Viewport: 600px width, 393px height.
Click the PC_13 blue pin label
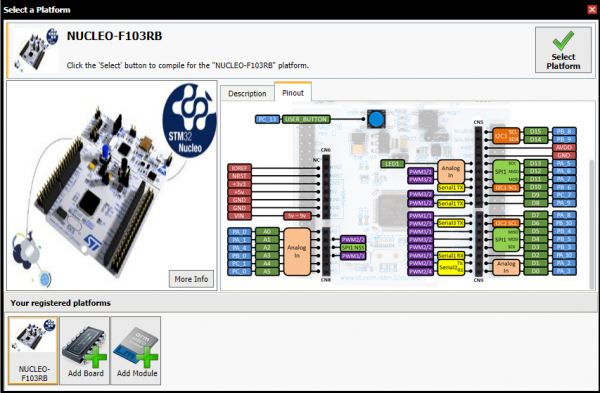(267, 119)
